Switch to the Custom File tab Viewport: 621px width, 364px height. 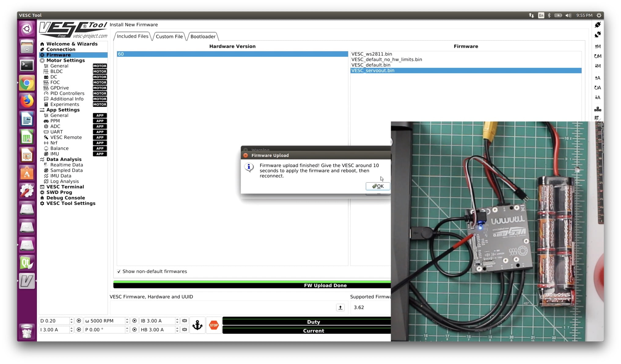[x=169, y=37]
